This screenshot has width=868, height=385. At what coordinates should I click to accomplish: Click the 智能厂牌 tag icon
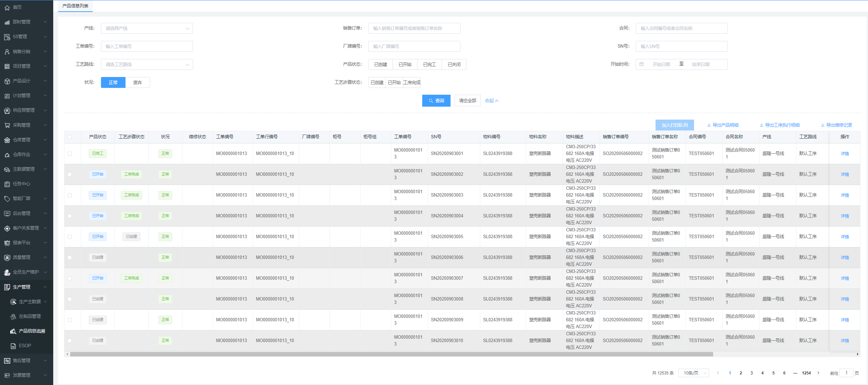coord(7,199)
